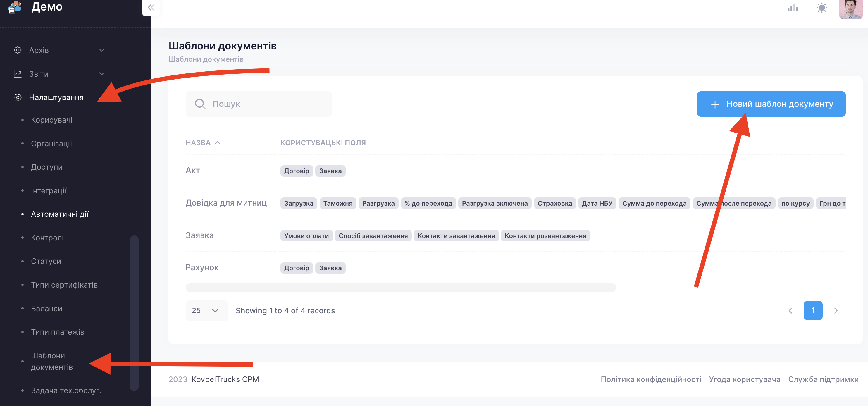Open Шаблони документів sidebar item
The width and height of the screenshot is (868, 406).
coord(52,361)
